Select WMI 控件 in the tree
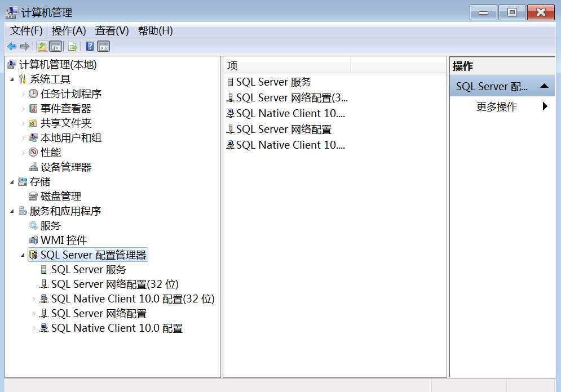 64,240
